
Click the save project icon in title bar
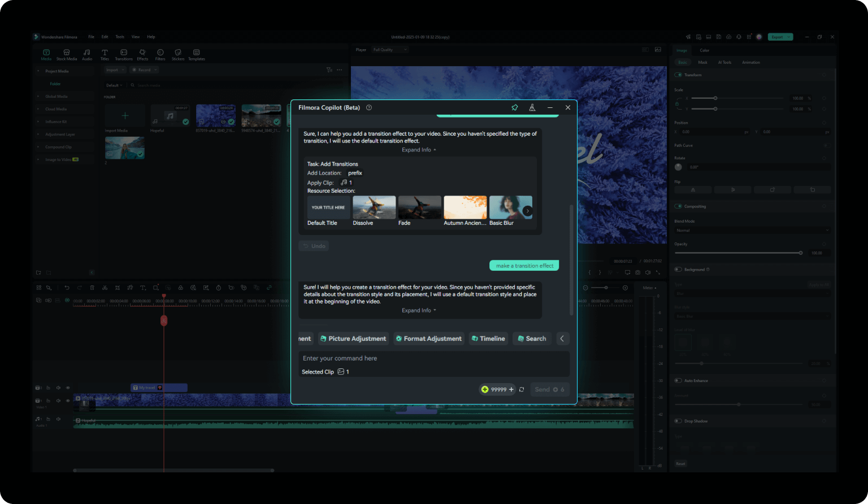(718, 37)
